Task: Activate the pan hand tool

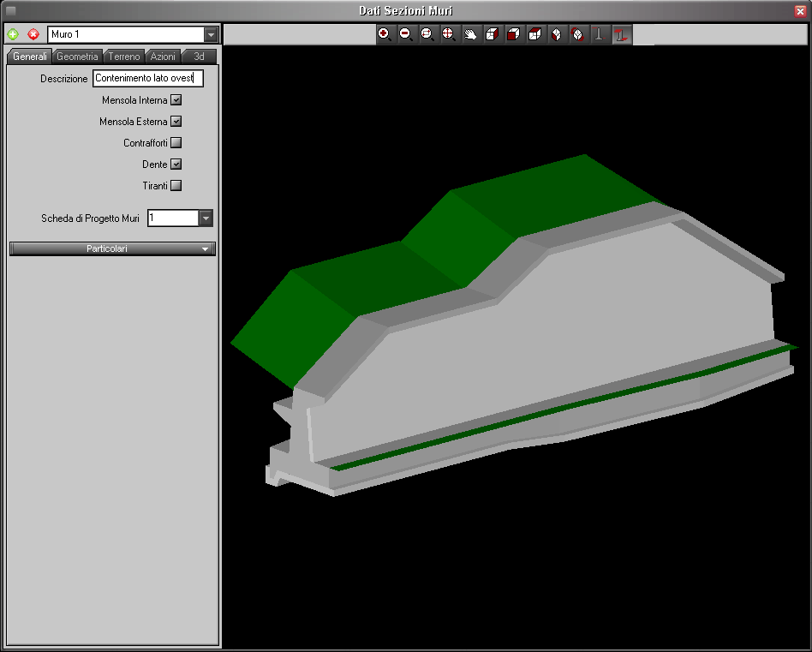Action: click(470, 34)
